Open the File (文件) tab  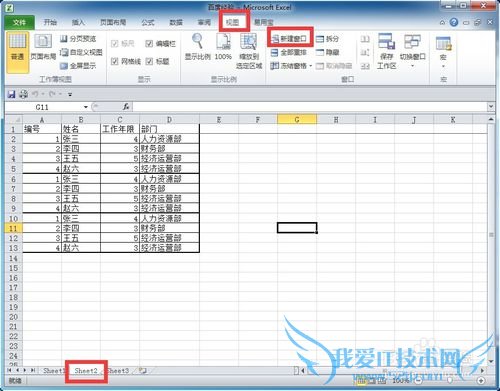coord(20,22)
